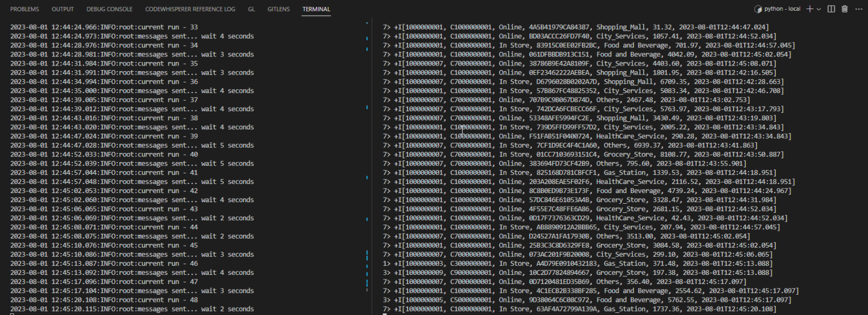The image size is (868, 315).
Task: Switch to the GL tab
Action: [251, 9]
